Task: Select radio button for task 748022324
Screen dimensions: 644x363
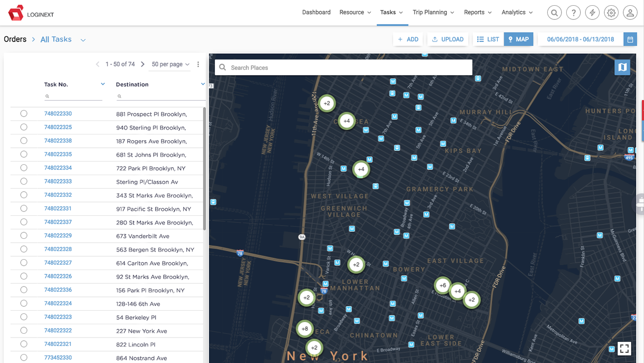Action: pyautogui.click(x=24, y=304)
